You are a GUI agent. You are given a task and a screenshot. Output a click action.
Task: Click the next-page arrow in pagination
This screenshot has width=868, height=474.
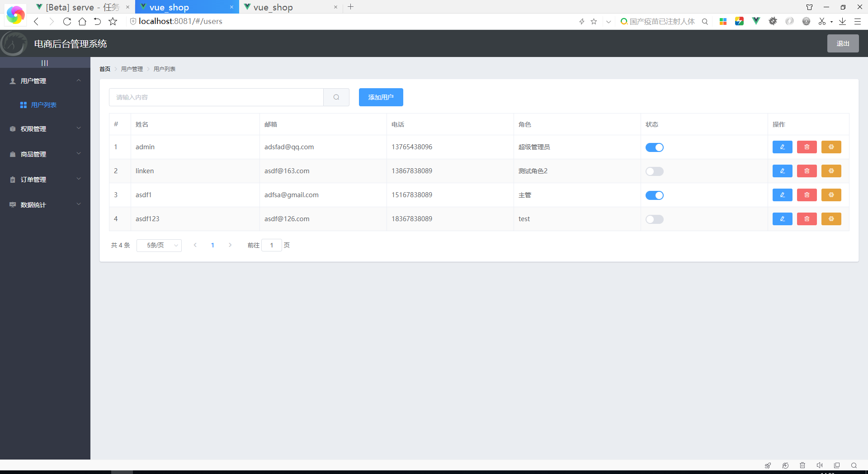(230, 245)
